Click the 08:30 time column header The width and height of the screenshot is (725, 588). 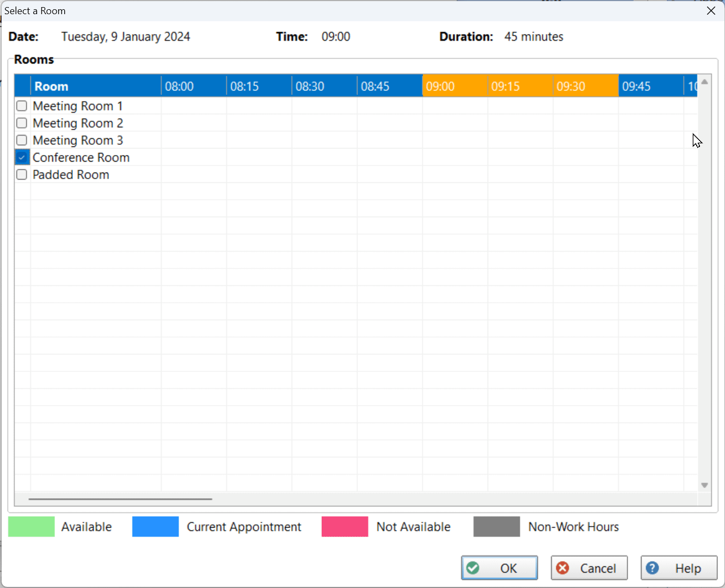(x=324, y=86)
